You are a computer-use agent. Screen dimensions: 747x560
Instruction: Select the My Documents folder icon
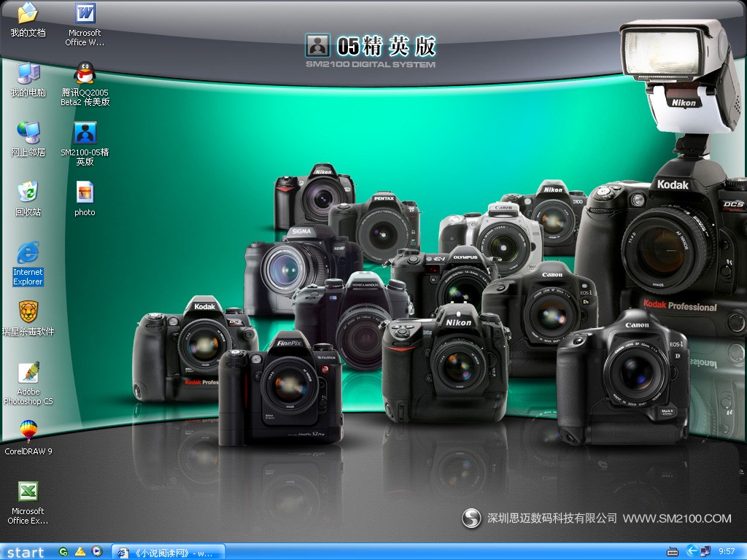[28, 14]
